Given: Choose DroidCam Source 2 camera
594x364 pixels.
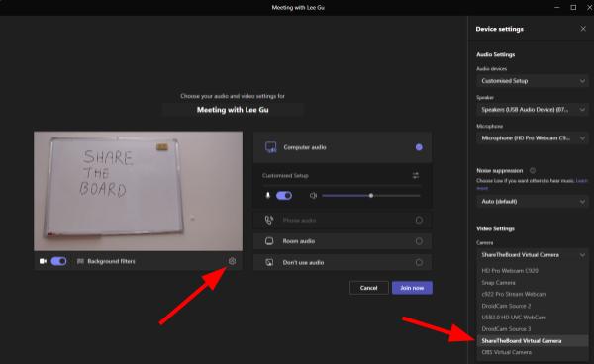Looking at the screenshot, I should point(533,306).
